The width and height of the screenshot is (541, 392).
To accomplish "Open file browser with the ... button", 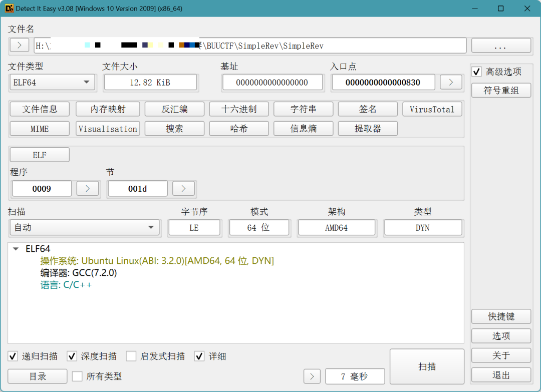I will pos(501,45).
